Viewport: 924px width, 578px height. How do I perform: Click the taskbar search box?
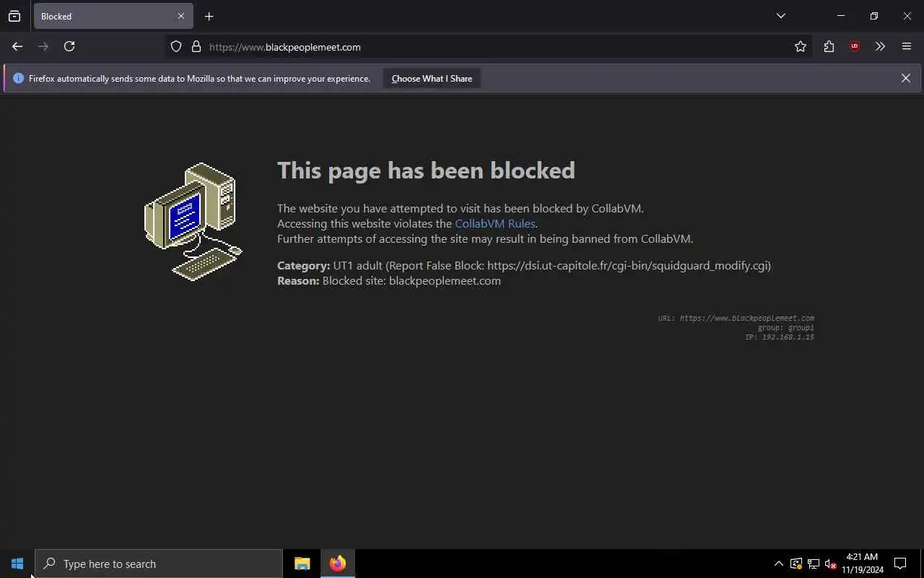159,564
